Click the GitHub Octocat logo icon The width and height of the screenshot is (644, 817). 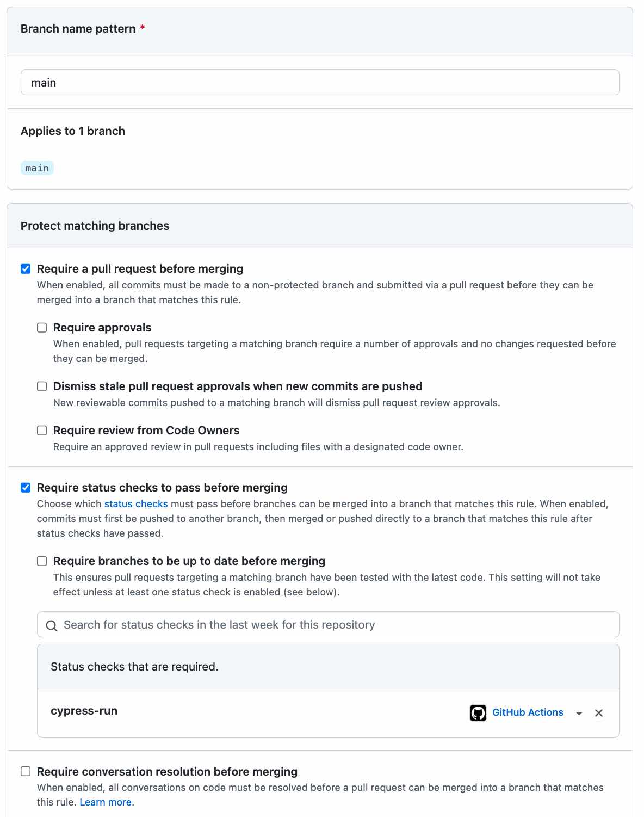(478, 712)
